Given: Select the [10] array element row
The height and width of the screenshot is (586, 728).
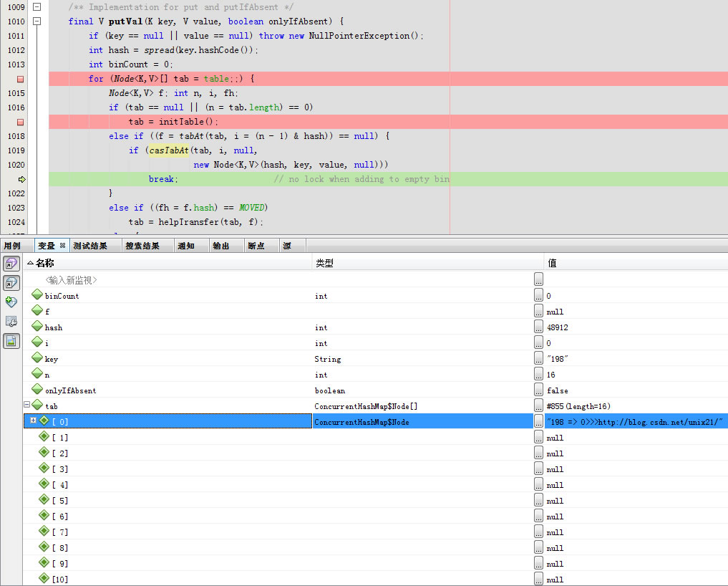Looking at the screenshot, I should point(376,580).
